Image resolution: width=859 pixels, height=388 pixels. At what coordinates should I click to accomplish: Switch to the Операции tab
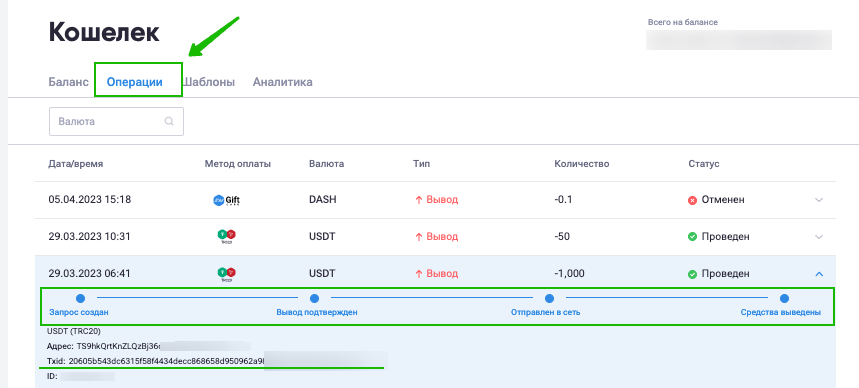pos(134,82)
